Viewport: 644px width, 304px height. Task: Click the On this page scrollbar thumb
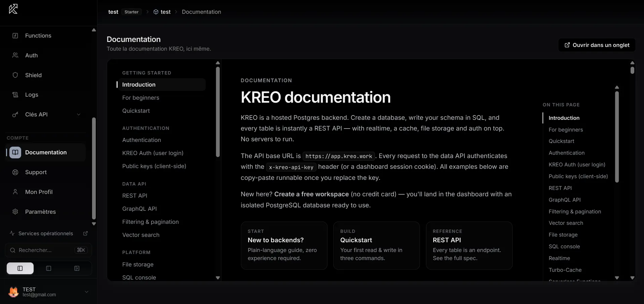[x=617, y=137]
